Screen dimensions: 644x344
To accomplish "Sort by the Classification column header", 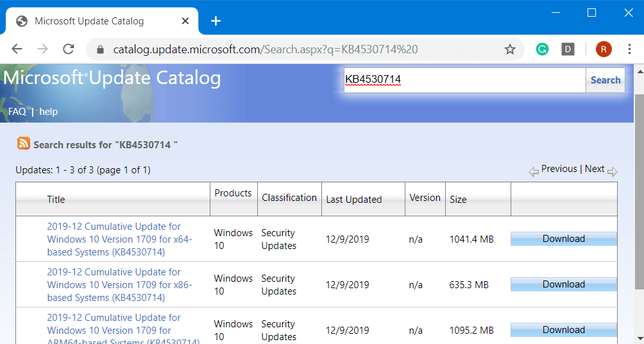I will tap(289, 198).
